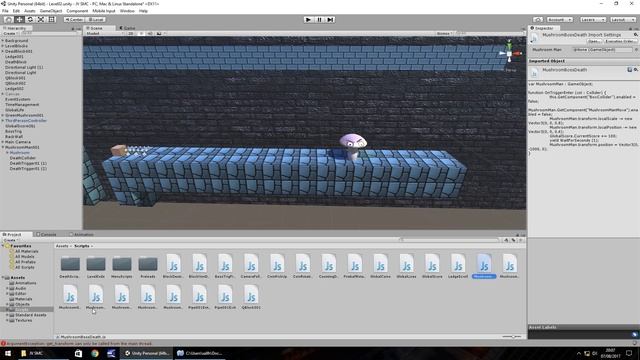This screenshot has width=640, height=360.
Task: Click Execution Order button in Inspector
Action: click(619, 41)
